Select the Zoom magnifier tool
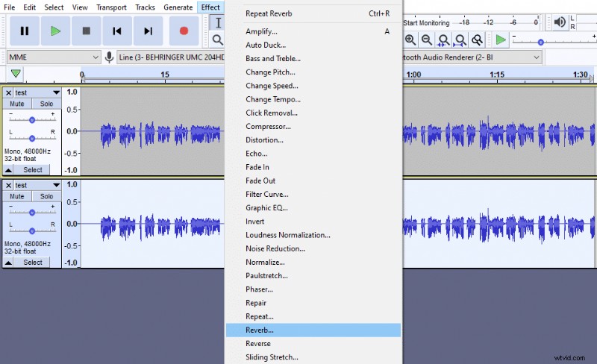The width and height of the screenshot is (597, 364). 217,40
